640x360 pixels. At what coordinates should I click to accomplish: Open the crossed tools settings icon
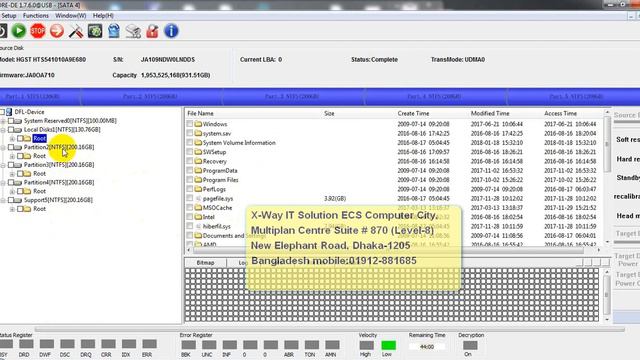click(x=76, y=31)
